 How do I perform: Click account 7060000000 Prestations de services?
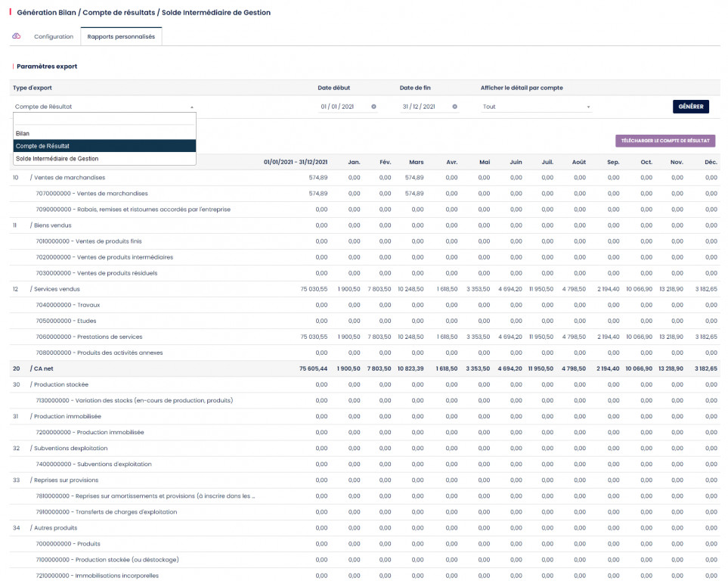point(89,337)
